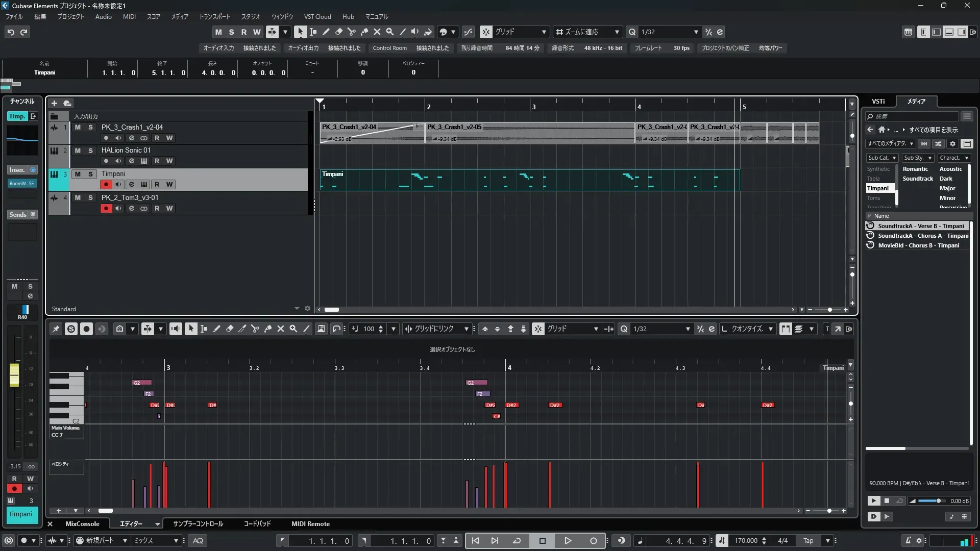Toggle record enable on PK_2_Tom3_v3-01 track
This screenshot has width=980, height=551.
point(106,208)
